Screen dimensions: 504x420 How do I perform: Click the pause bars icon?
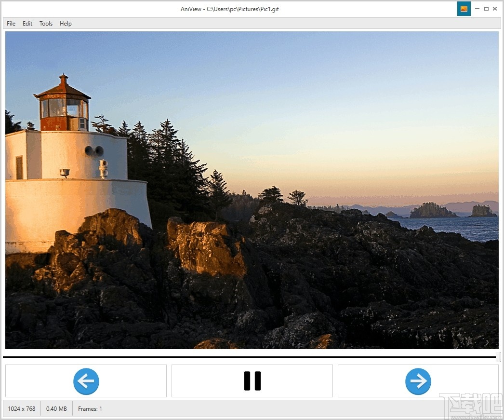coord(252,381)
